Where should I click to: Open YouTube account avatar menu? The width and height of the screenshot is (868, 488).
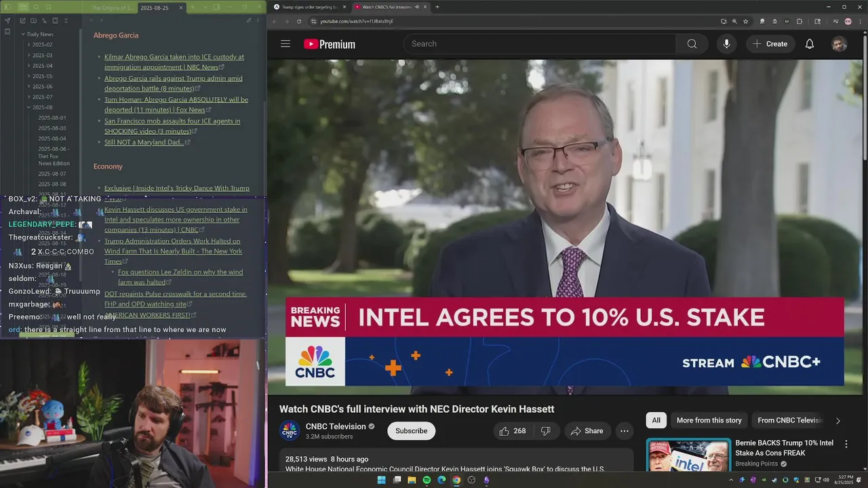839,44
